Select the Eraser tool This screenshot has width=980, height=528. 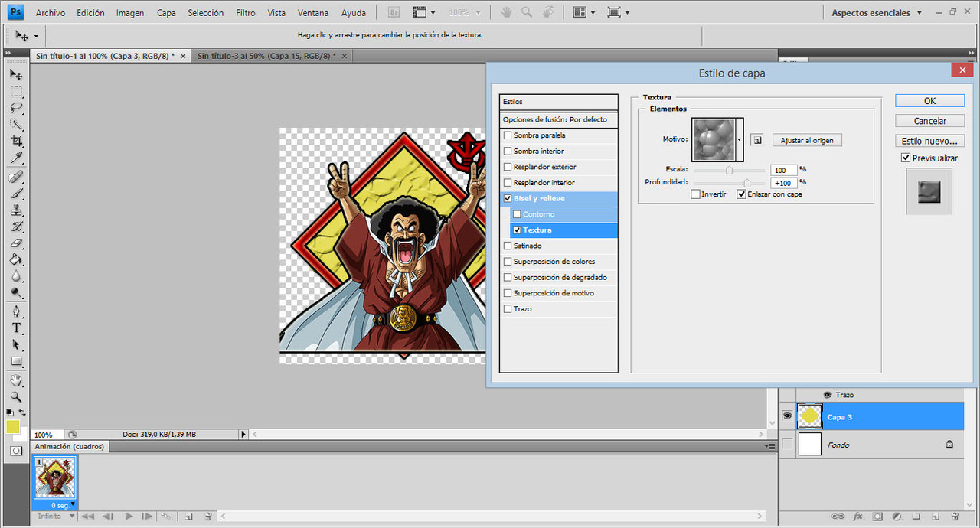click(16, 243)
